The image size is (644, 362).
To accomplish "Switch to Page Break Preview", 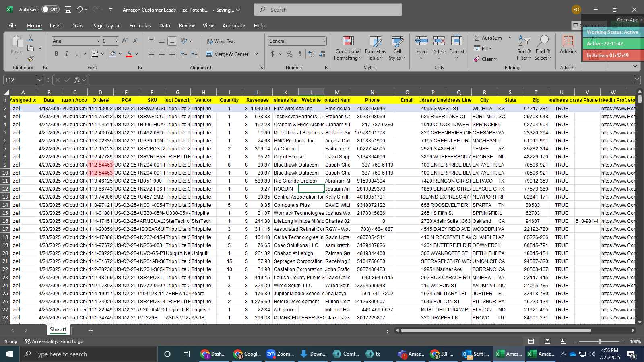I will [563, 341].
